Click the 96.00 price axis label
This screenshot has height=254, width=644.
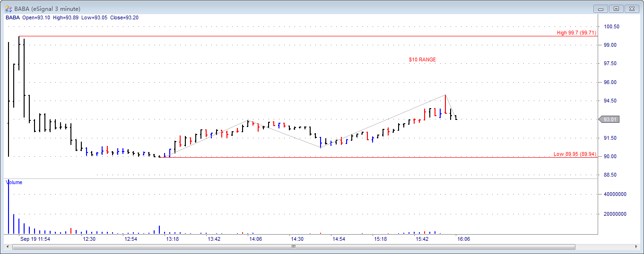pos(610,82)
